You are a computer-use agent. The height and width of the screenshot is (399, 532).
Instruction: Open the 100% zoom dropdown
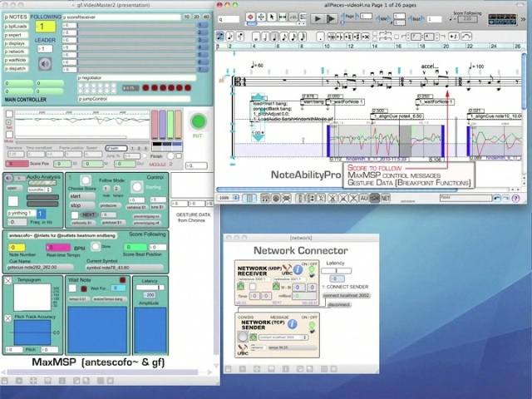click(x=229, y=198)
